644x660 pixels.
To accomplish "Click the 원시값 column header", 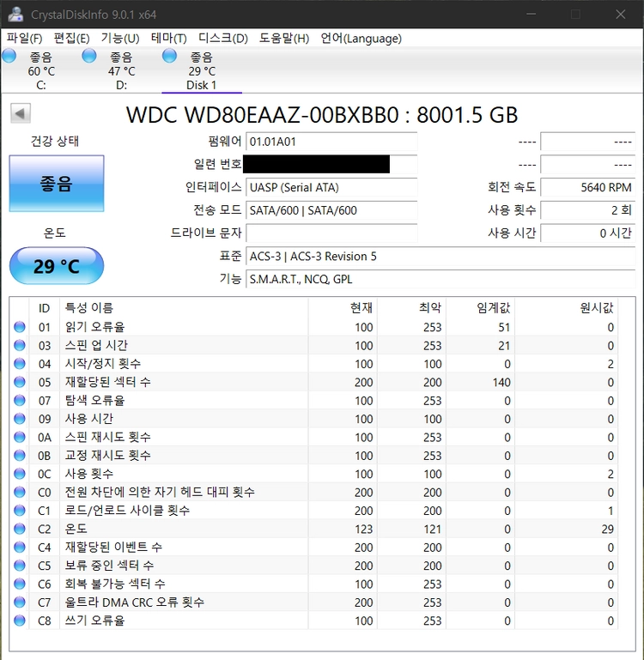I will [566, 308].
